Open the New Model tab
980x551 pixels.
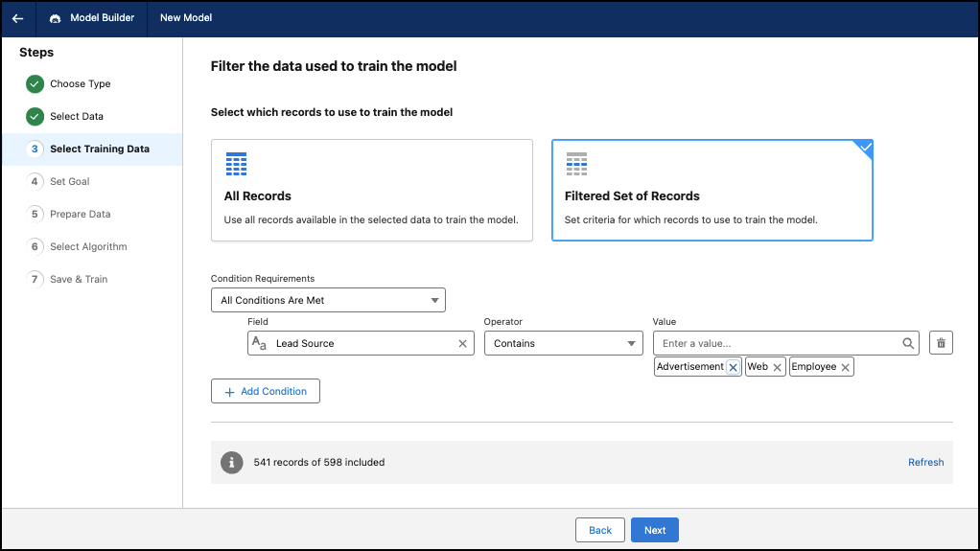tap(186, 18)
